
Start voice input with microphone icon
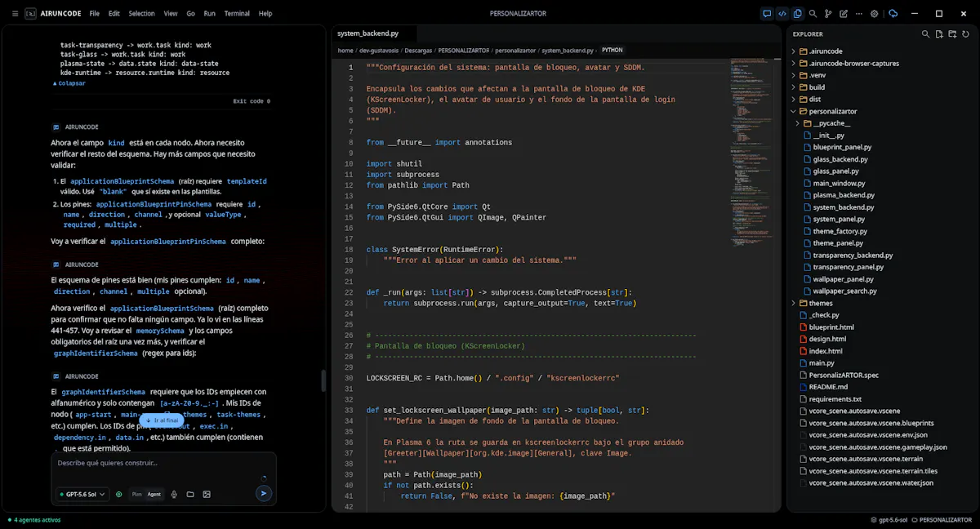(174, 494)
